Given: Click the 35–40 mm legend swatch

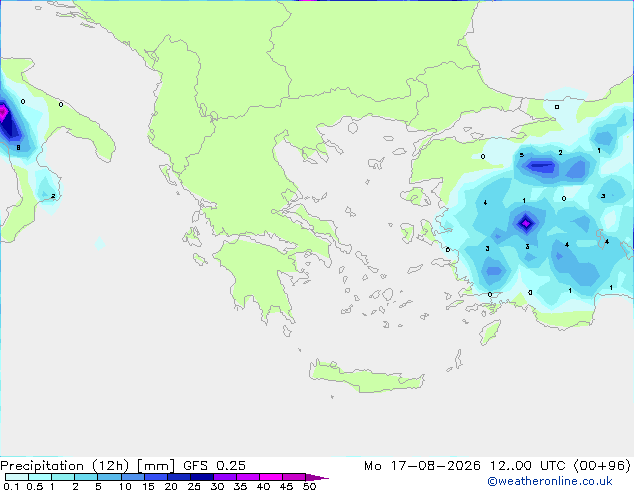Looking at the screenshot, I should pos(247,477).
